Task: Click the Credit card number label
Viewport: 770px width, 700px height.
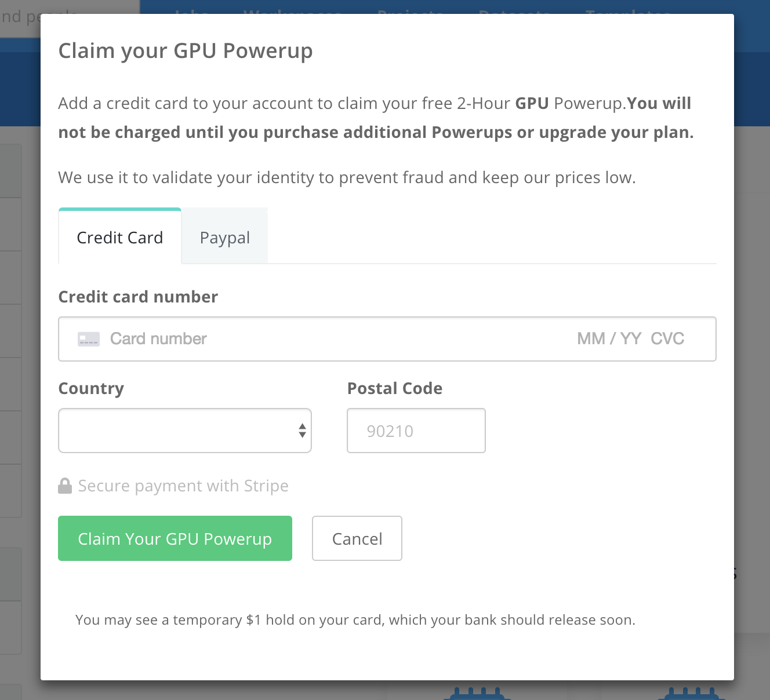Action: click(x=138, y=297)
